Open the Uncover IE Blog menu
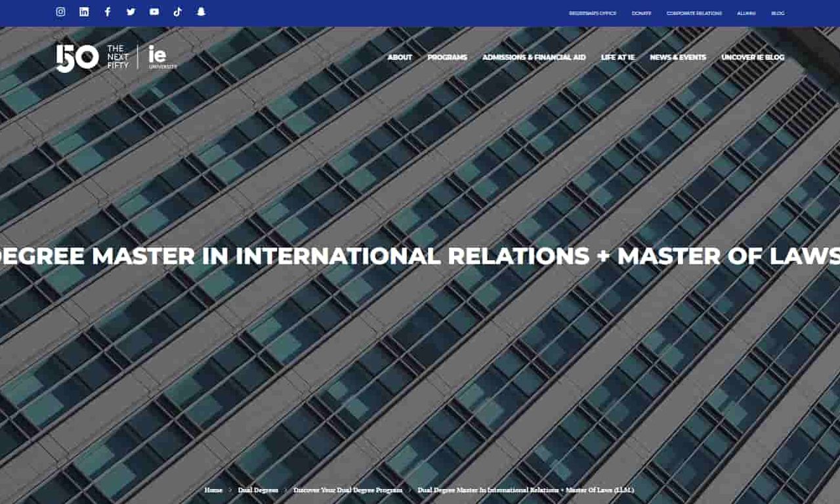Screen dimensions: 840x504 (x=753, y=58)
